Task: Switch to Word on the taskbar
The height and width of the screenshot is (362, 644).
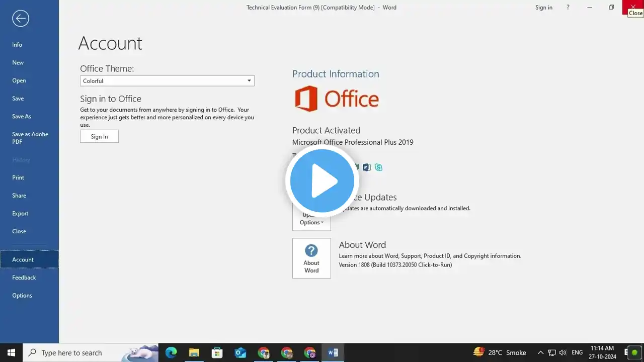Action: click(333, 352)
